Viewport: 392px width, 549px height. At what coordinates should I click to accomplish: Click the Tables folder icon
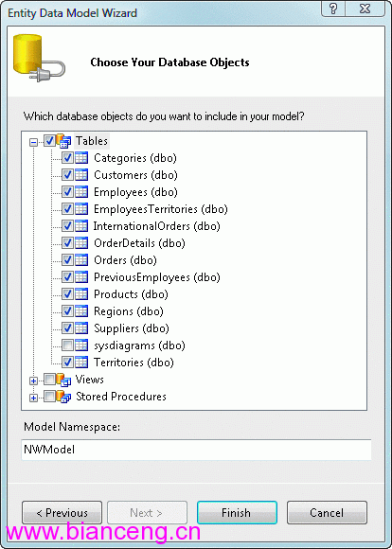click(x=63, y=141)
